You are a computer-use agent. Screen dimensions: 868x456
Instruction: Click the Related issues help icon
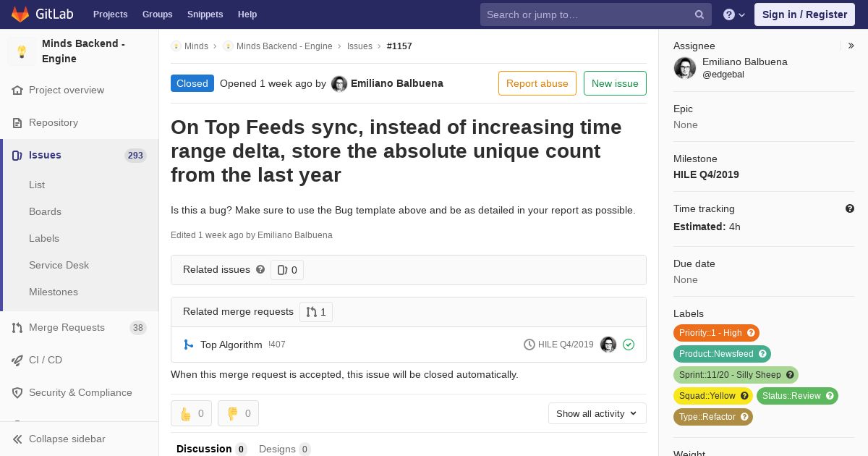pyautogui.click(x=260, y=269)
